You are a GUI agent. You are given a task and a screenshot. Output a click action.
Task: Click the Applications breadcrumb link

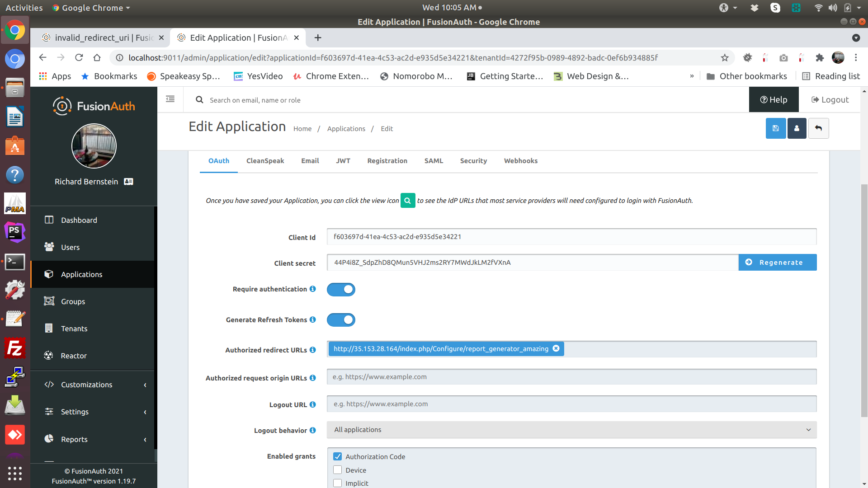click(x=346, y=129)
